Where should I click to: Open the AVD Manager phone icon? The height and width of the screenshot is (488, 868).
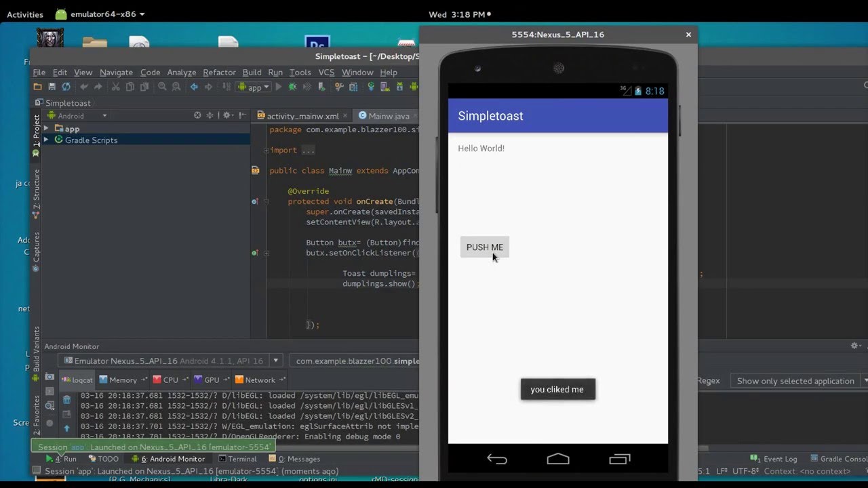click(x=385, y=87)
